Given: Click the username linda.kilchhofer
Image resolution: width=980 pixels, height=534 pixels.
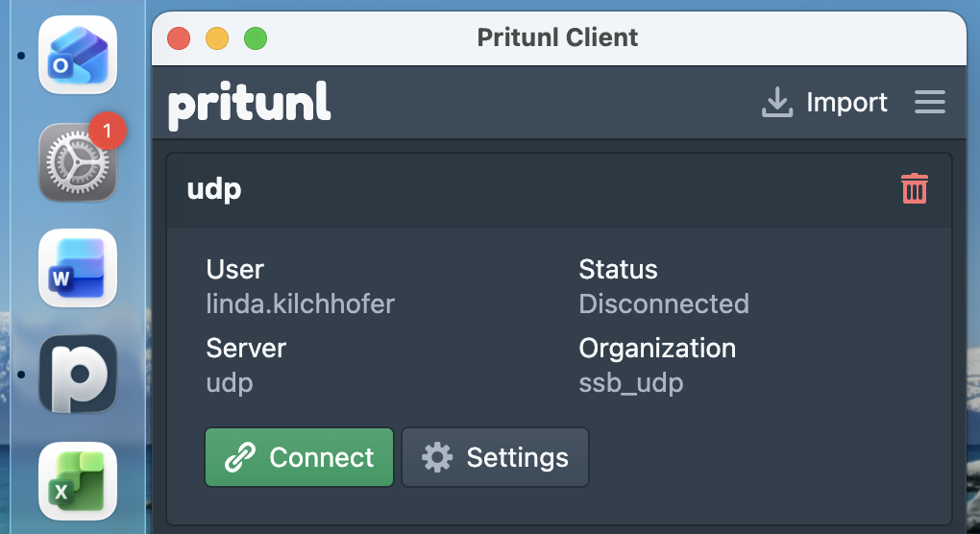Looking at the screenshot, I should click(x=301, y=304).
